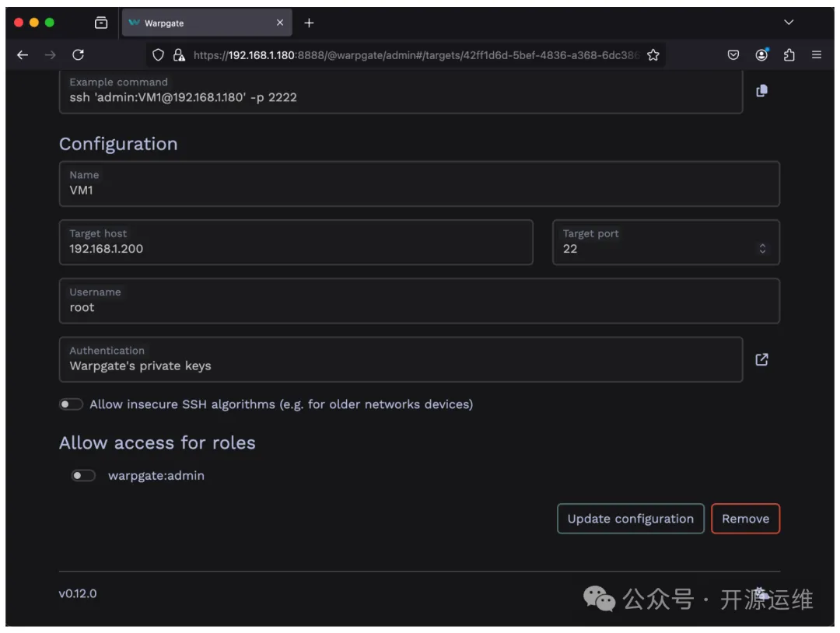Viewport: 840px width, 633px height.
Task: Open Firefox account profile icon
Action: [761, 55]
